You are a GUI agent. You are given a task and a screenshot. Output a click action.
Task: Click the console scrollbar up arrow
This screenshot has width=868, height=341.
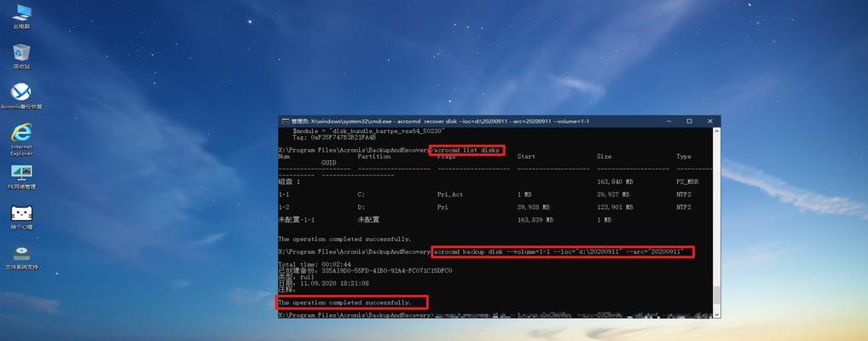point(716,130)
